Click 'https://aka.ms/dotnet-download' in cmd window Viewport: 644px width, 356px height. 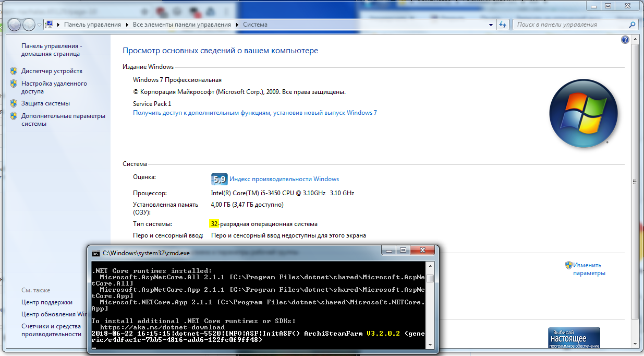(x=163, y=327)
